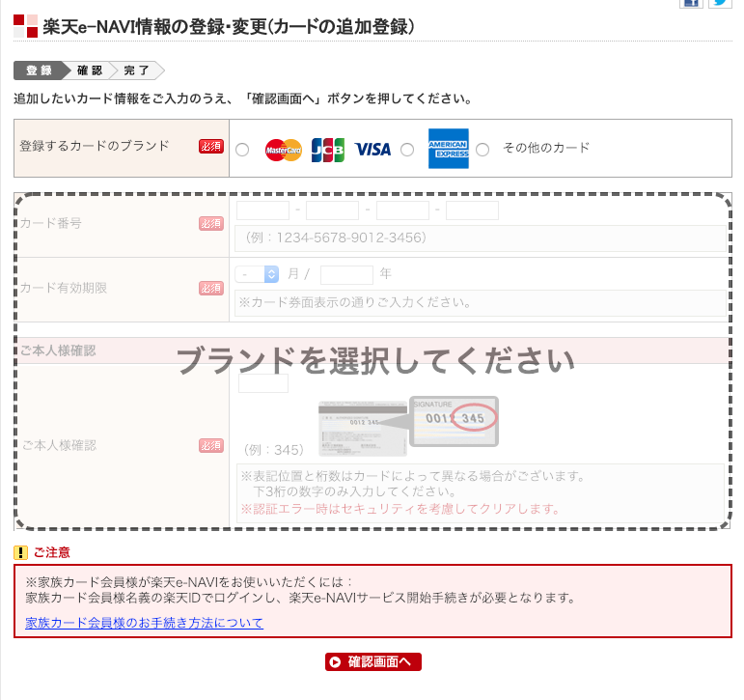Image resolution: width=744 pixels, height=700 pixels.
Task: Click the 確認画面へ button
Action: point(373,661)
